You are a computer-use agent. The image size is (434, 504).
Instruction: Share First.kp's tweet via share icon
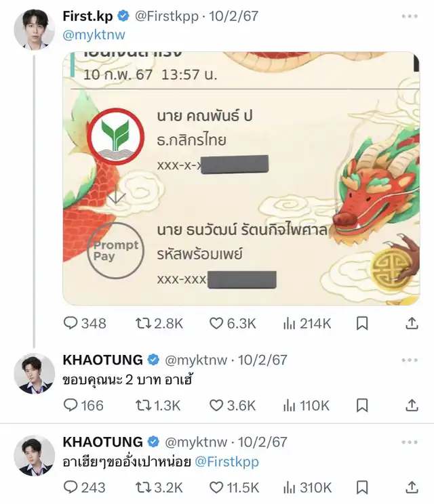(412, 324)
